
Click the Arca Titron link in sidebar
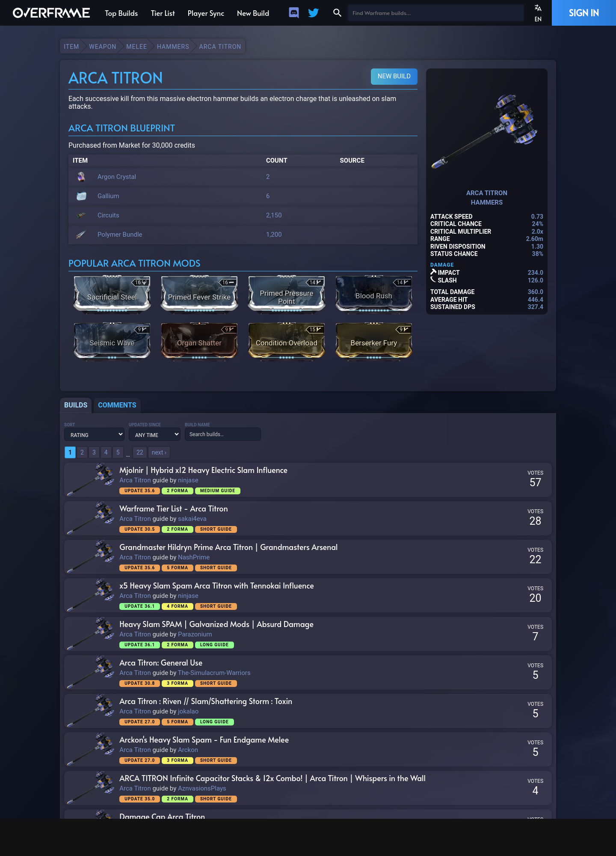coord(487,193)
